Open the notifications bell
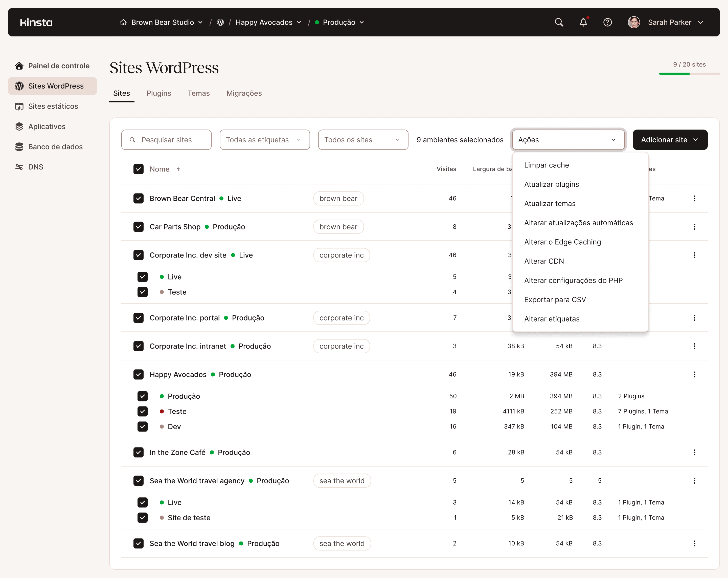This screenshot has height=578, width=728. [583, 22]
